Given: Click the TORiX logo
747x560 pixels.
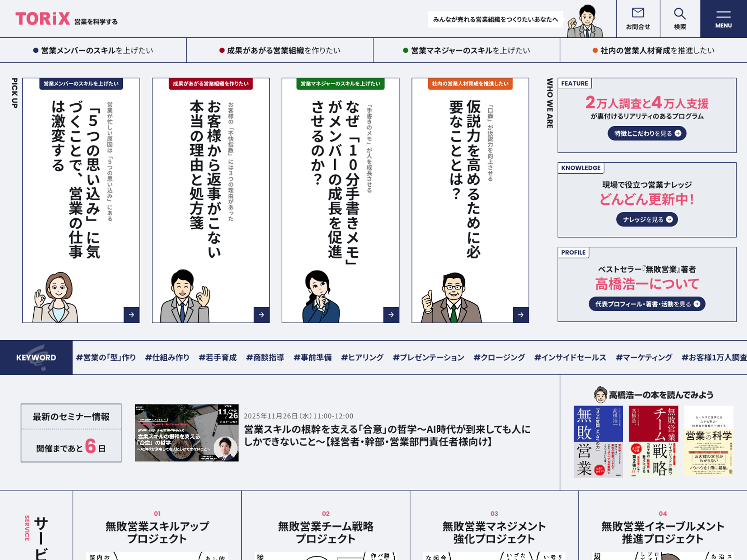Looking at the screenshot, I should click(x=43, y=19).
